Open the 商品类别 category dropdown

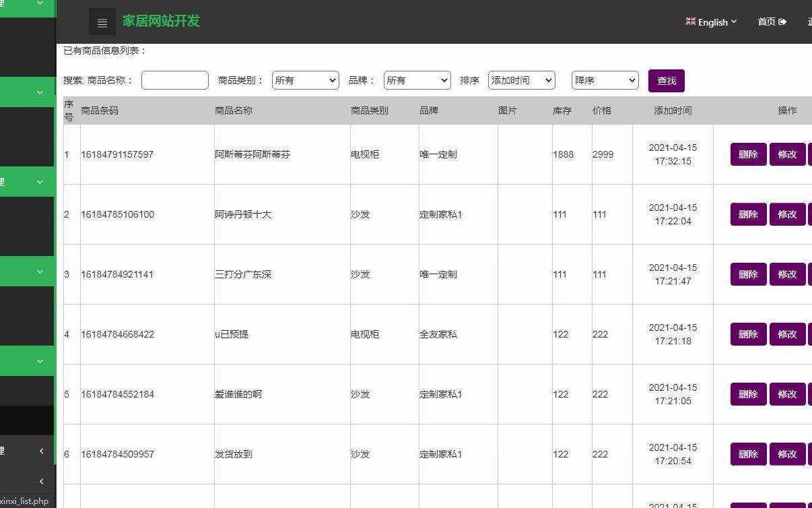click(x=305, y=80)
